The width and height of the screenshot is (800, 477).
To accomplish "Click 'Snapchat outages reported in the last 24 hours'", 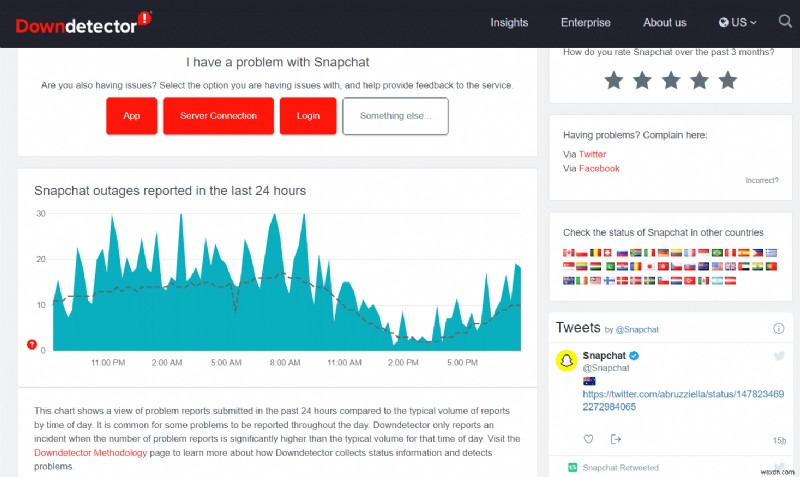I will pyautogui.click(x=170, y=191).
